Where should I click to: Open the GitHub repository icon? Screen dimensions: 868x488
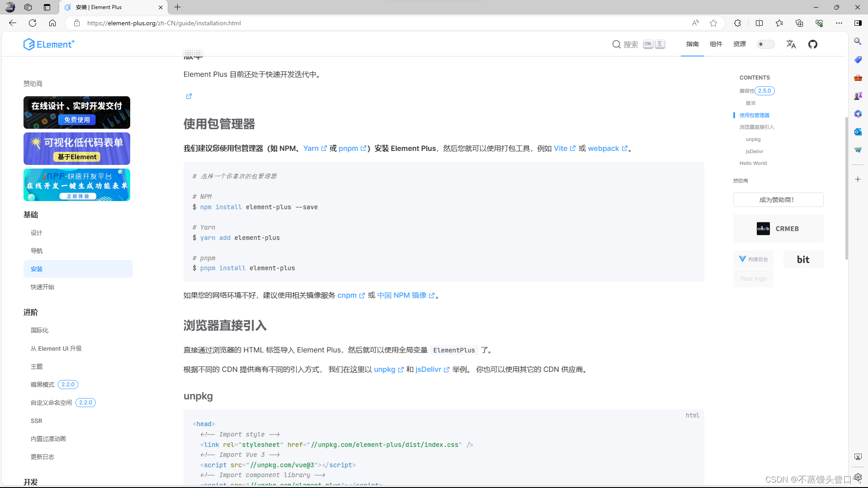813,44
